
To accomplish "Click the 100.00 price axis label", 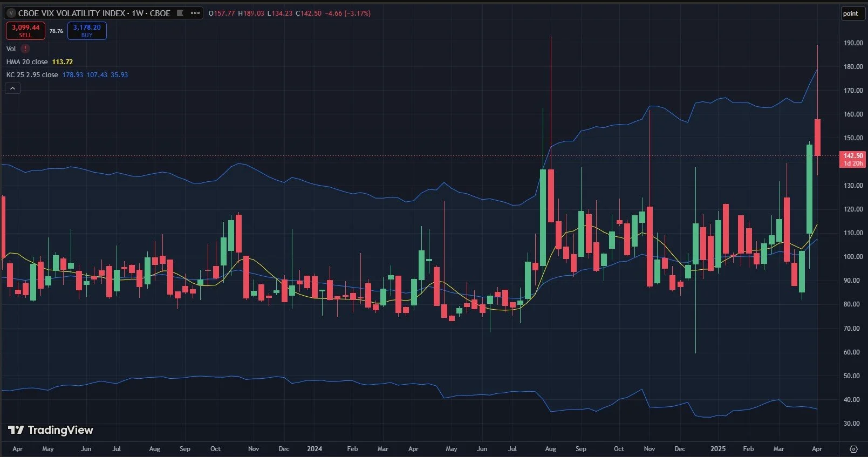I will (853, 257).
